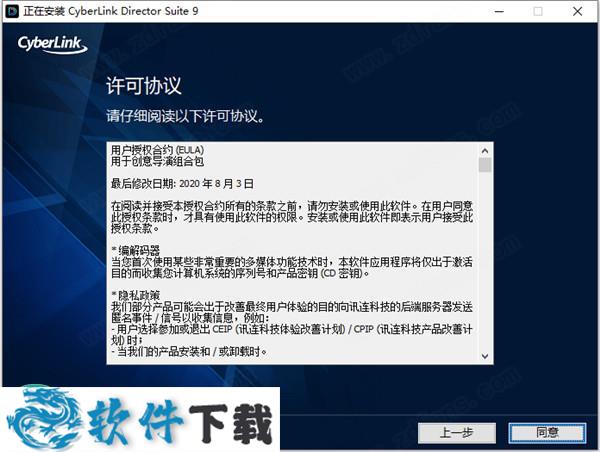The image size is (600, 452).
Task: Click the title bar text 正在安装 CyberLink Director Suite 9
Action: (111, 11)
